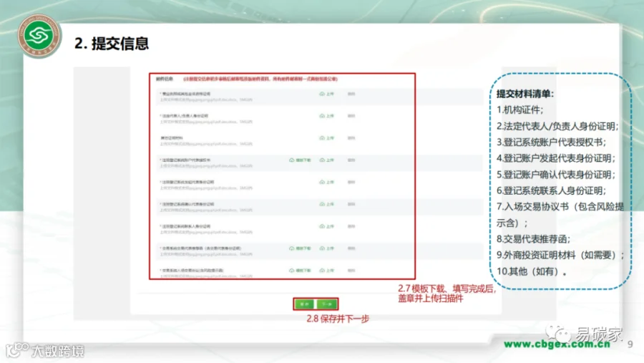
Task: Delete file in 确认代表身份证明 row
Action: pyautogui.click(x=351, y=204)
